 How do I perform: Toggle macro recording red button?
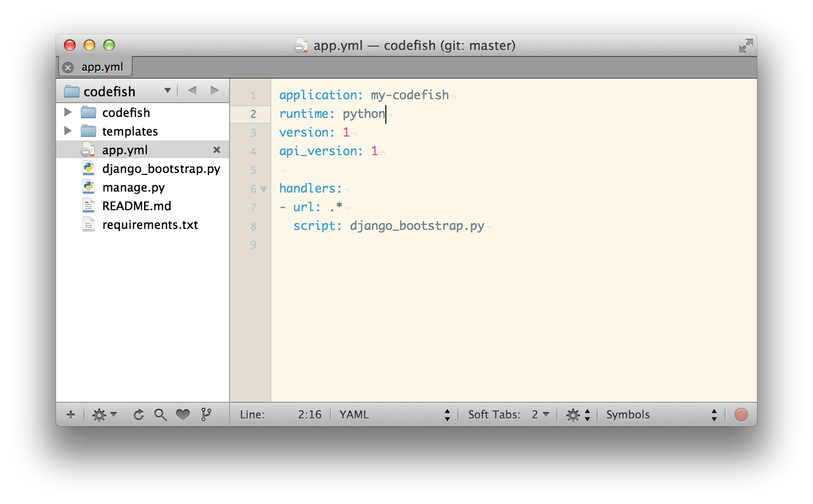coord(741,415)
